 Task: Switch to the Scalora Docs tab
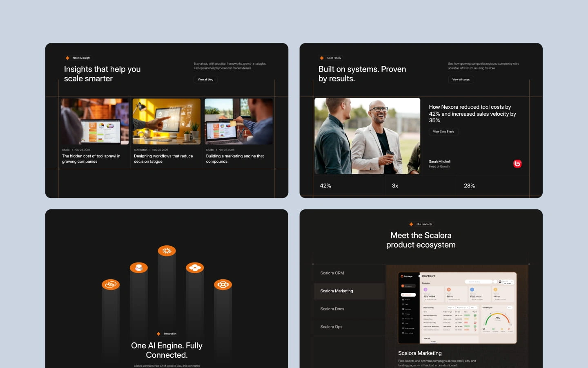tap(349, 309)
